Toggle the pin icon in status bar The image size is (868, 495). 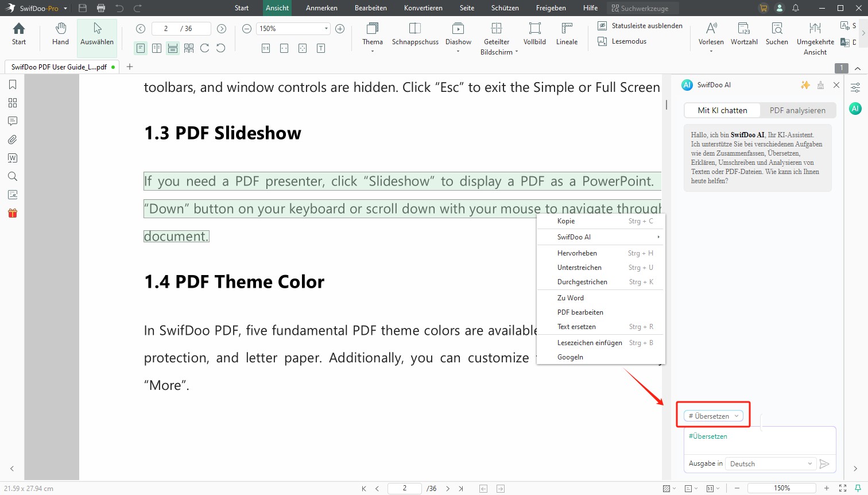(x=858, y=489)
